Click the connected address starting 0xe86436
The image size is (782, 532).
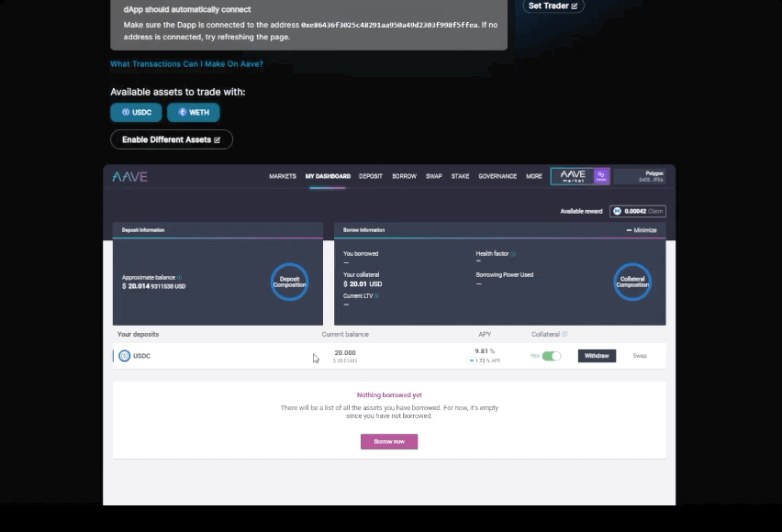[x=389, y=25]
